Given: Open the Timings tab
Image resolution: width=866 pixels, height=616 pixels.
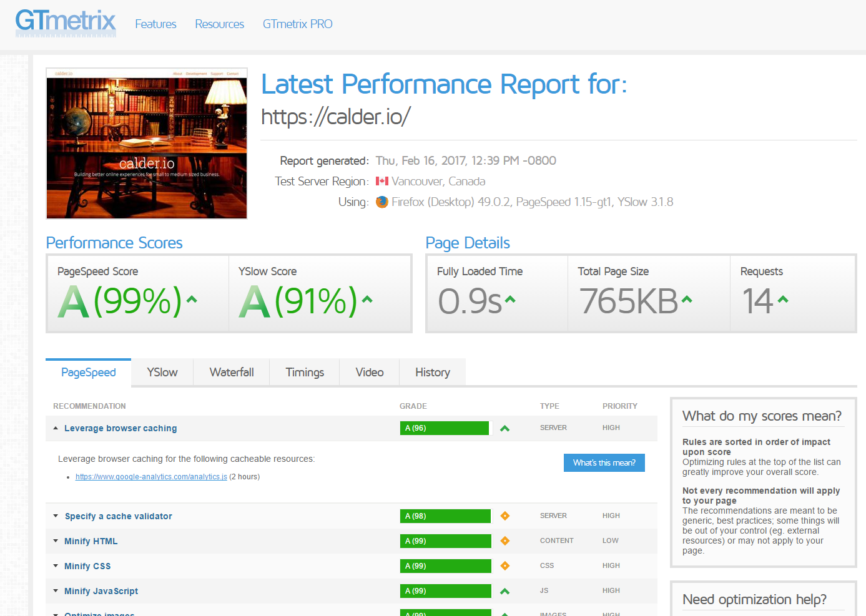Looking at the screenshot, I should point(305,373).
